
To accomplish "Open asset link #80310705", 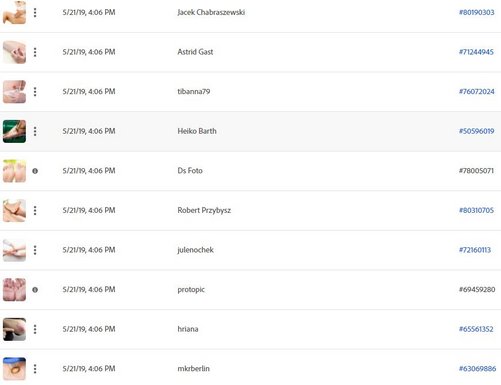I will click(x=476, y=210).
